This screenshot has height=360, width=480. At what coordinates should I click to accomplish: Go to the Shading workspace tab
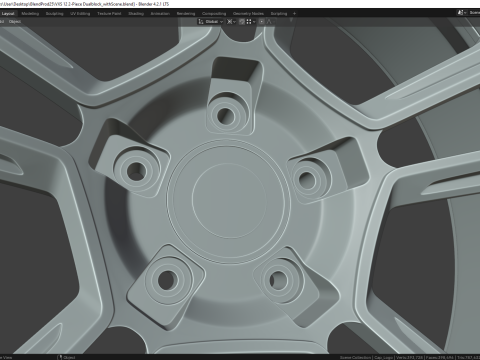(136, 14)
